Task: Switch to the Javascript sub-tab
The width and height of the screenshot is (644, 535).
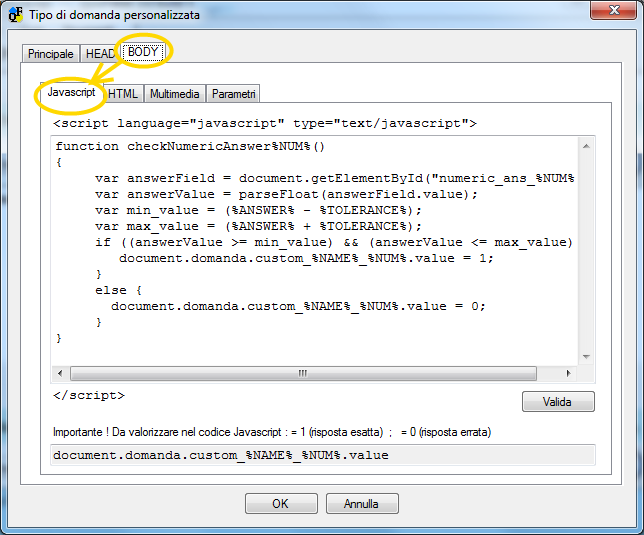Action: click(x=72, y=92)
